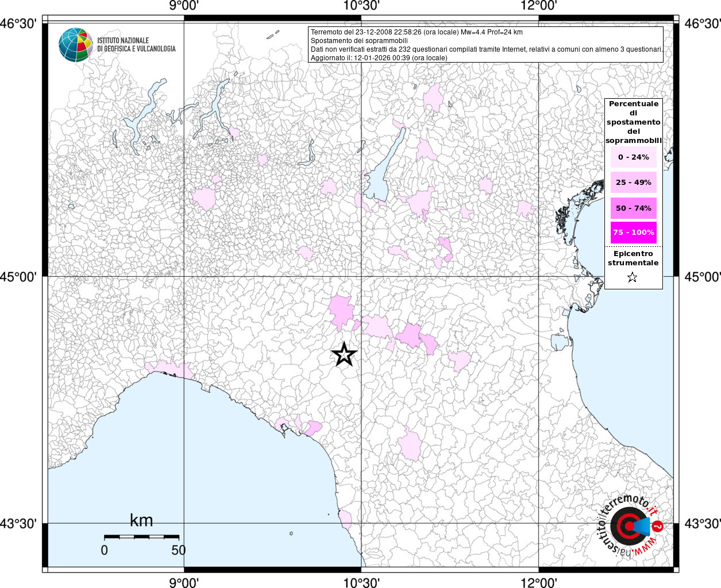The height and width of the screenshot is (588, 721).
Task: Select the 75 - 100% legend swatch
Action: pos(634,233)
